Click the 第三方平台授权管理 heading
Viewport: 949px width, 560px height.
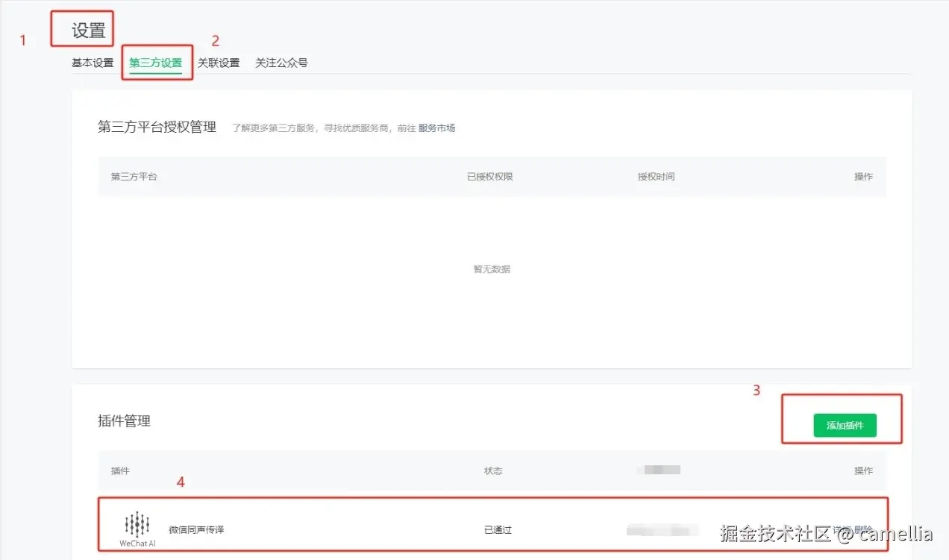click(x=157, y=128)
